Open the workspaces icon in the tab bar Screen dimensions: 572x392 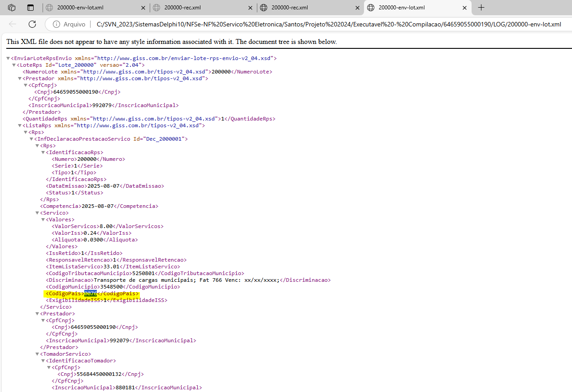point(12,8)
